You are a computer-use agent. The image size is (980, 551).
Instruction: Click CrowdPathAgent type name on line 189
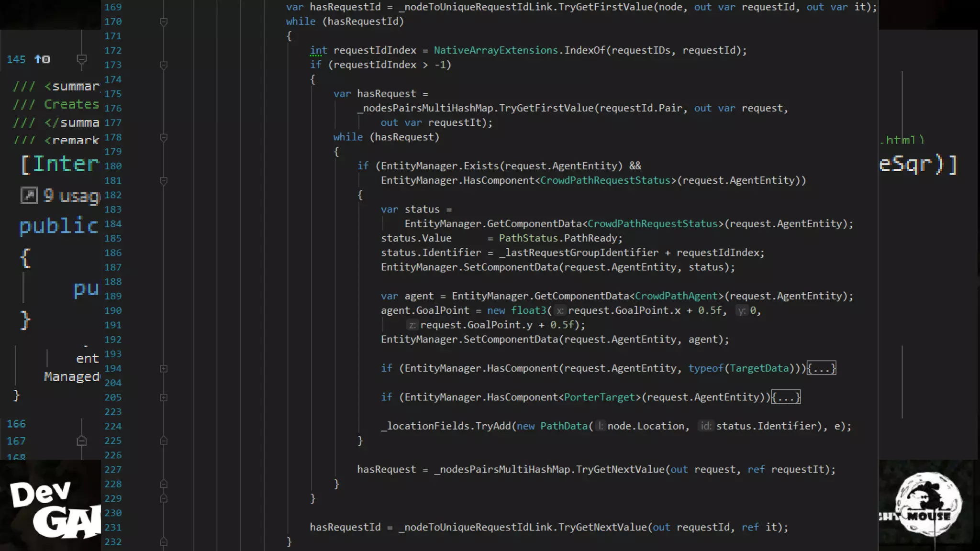click(676, 296)
